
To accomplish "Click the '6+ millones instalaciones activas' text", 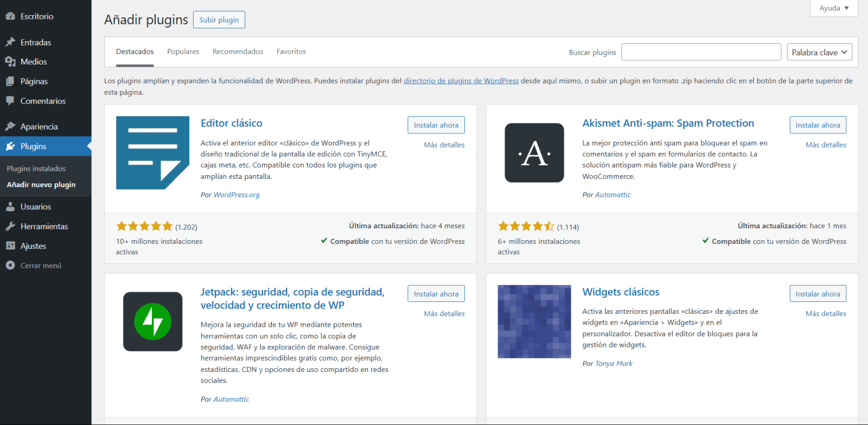I will click(539, 247).
